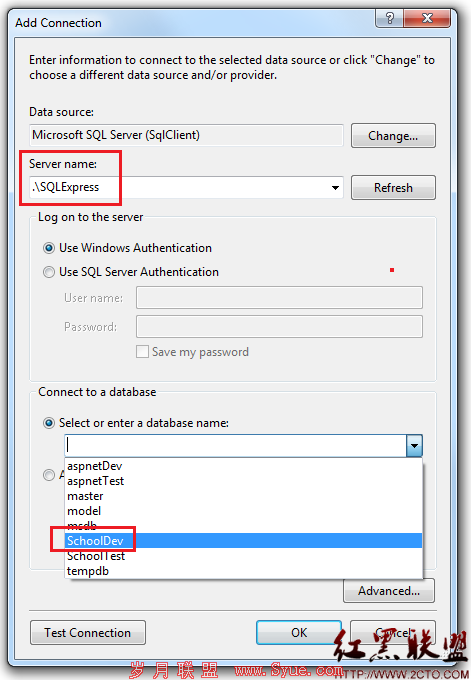Click the help question mark button

(389, 18)
